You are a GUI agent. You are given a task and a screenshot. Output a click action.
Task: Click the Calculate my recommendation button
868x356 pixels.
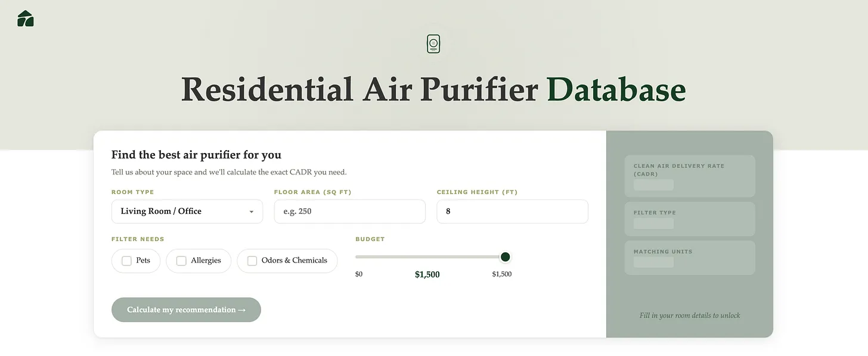click(x=186, y=310)
